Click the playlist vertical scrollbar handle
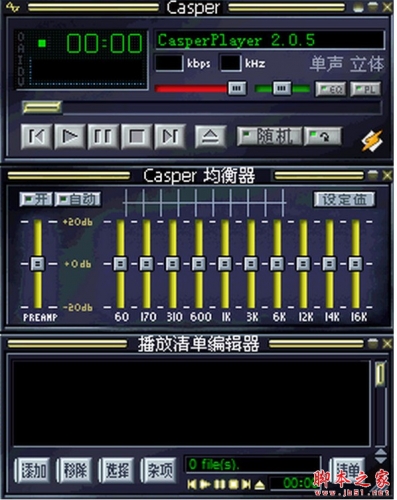 click(x=380, y=374)
